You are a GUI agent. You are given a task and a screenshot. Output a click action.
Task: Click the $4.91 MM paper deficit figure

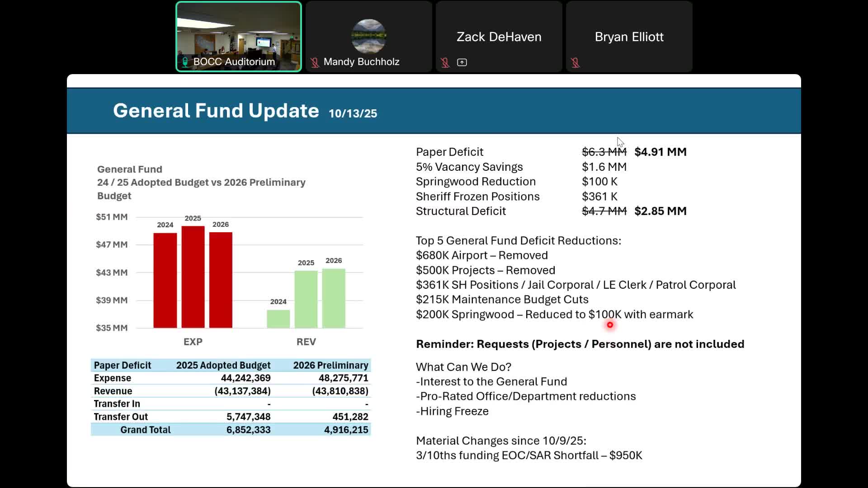click(x=660, y=152)
